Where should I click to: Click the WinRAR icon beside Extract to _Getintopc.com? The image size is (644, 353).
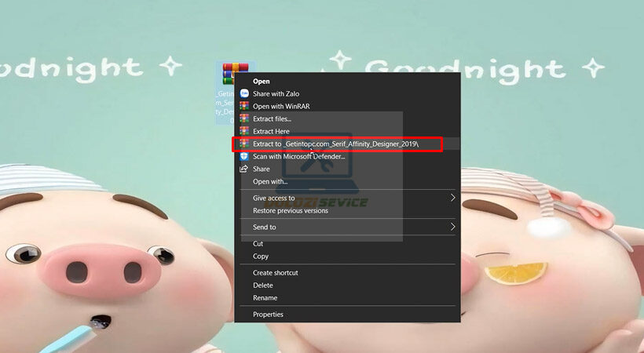tap(244, 144)
